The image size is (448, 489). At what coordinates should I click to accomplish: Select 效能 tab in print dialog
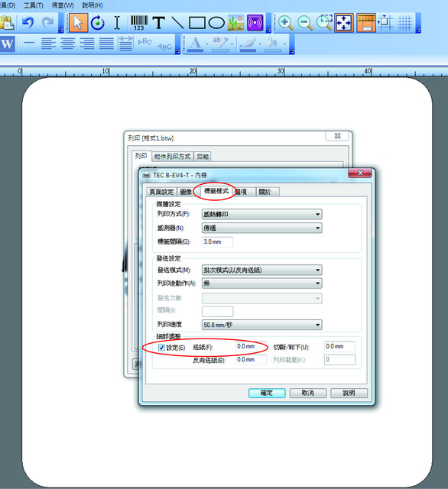pyautogui.click(x=203, y=157)
